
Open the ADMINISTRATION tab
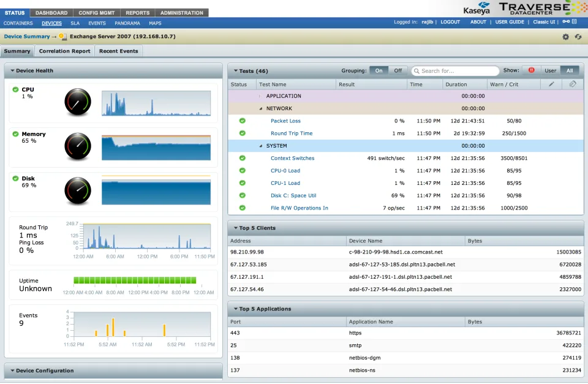pyautogui.click(x=182, y=13)
